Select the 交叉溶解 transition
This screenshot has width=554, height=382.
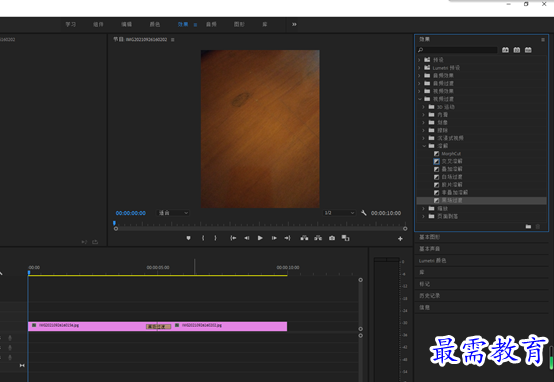452,161
